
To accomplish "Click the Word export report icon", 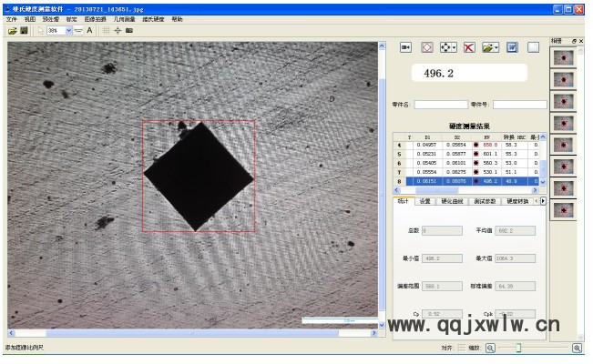I will (x=512, y=47).
